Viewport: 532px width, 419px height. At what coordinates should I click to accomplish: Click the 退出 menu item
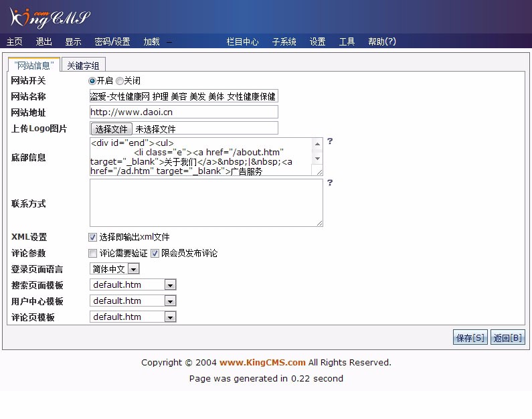(x=44, y=41)
